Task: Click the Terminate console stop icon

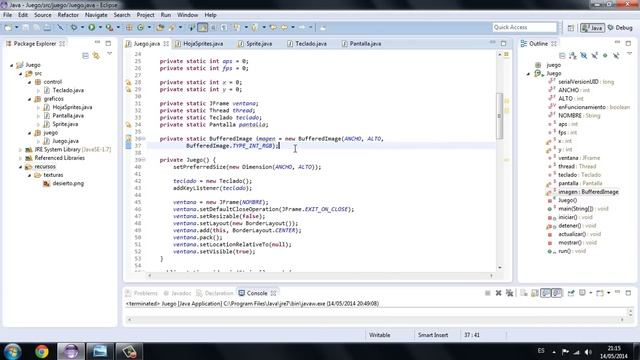Action: coord(488,293)
